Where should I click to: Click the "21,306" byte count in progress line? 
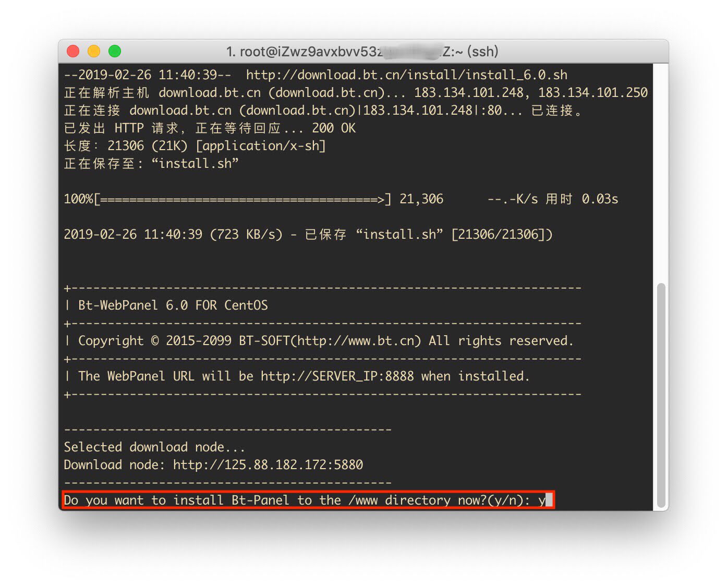(421, 199)
